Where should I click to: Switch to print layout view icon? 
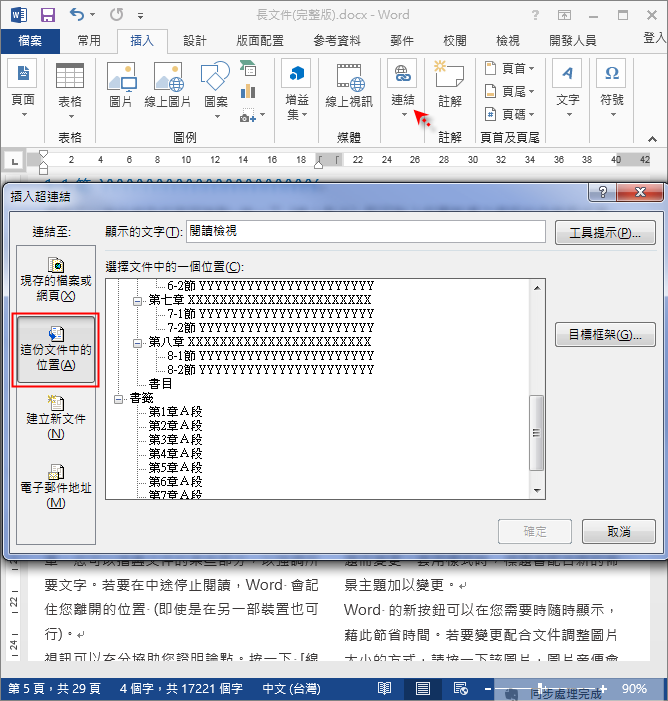click(423, 688)
